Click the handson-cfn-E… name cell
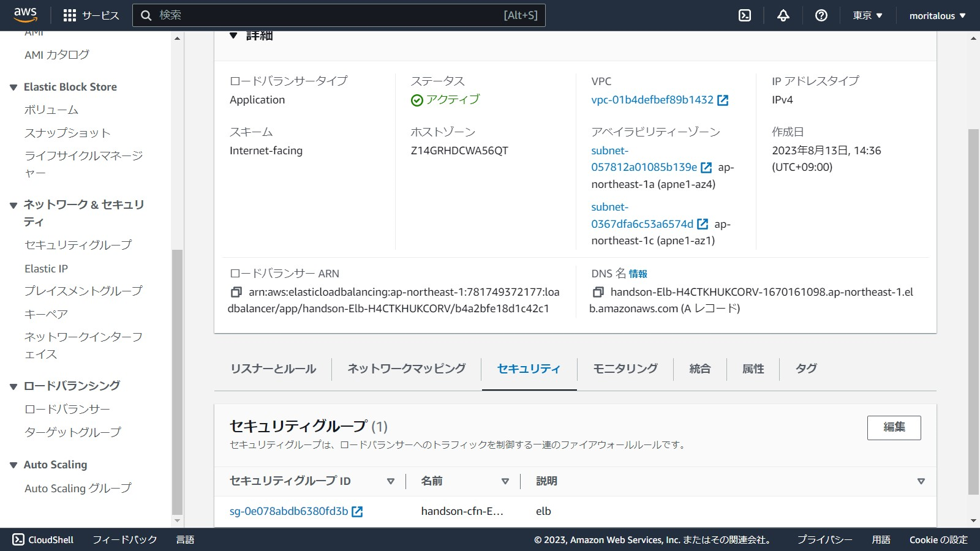The image size is (980, 551). click(x=462, y=511)
